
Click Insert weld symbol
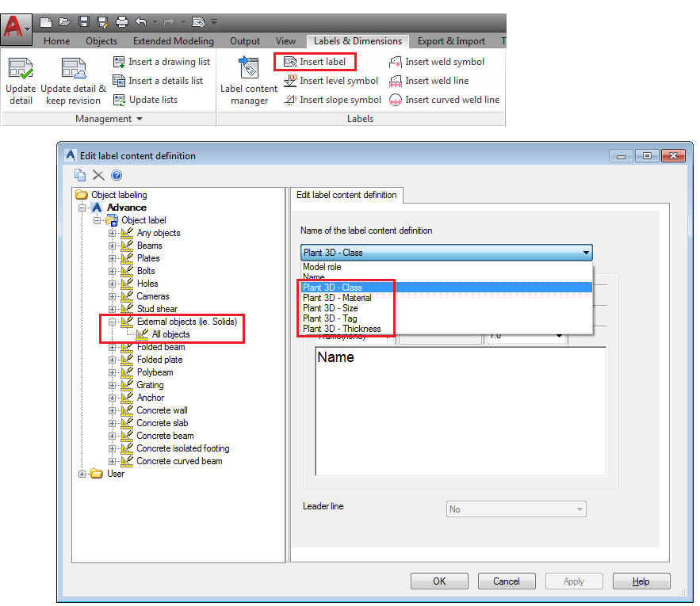point(437,62)
